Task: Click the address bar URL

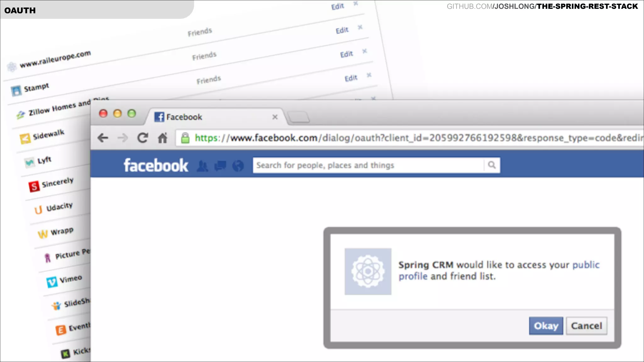Action: [409, 138]
